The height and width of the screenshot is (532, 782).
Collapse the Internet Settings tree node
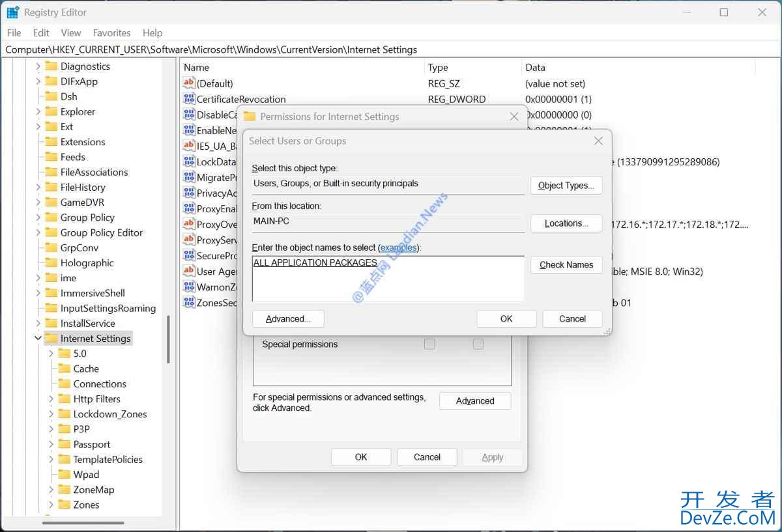coord(38,338)
